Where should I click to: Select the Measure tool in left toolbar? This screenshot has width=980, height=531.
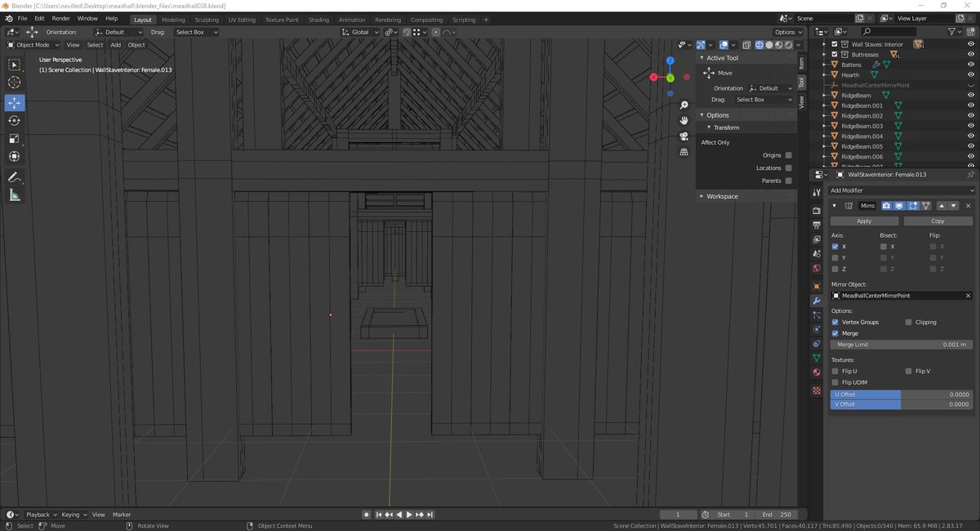coord(14,195)
